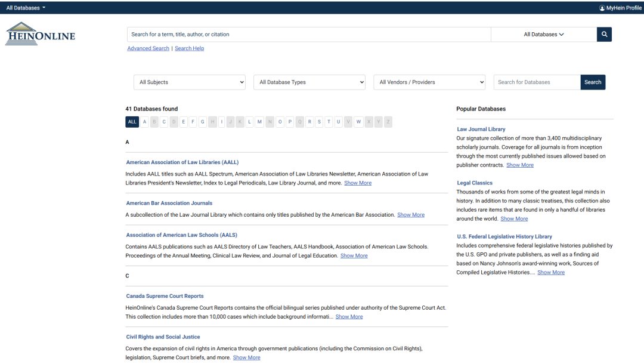Filter databases by letter C

point(164,122)
